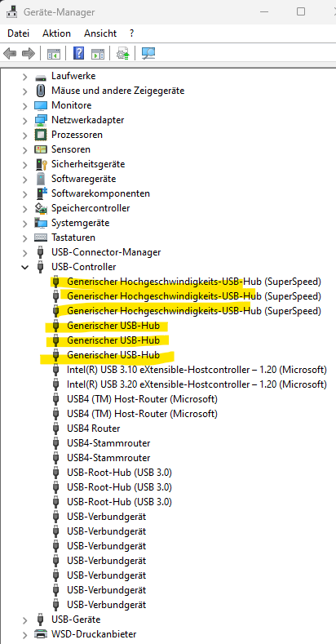
Task: Select the first USB-Root-Hub (USB 3.0)
Action: pyautogui.click(x=119, y=473)
